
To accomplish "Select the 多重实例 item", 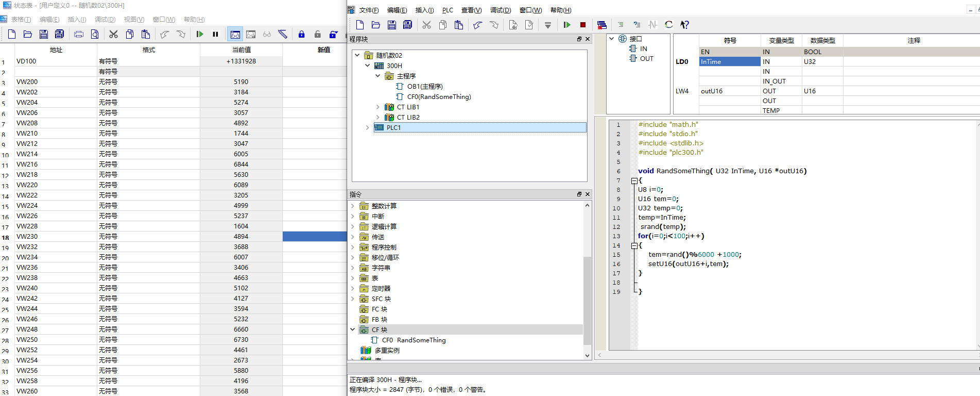I will [x=387, y=351].
